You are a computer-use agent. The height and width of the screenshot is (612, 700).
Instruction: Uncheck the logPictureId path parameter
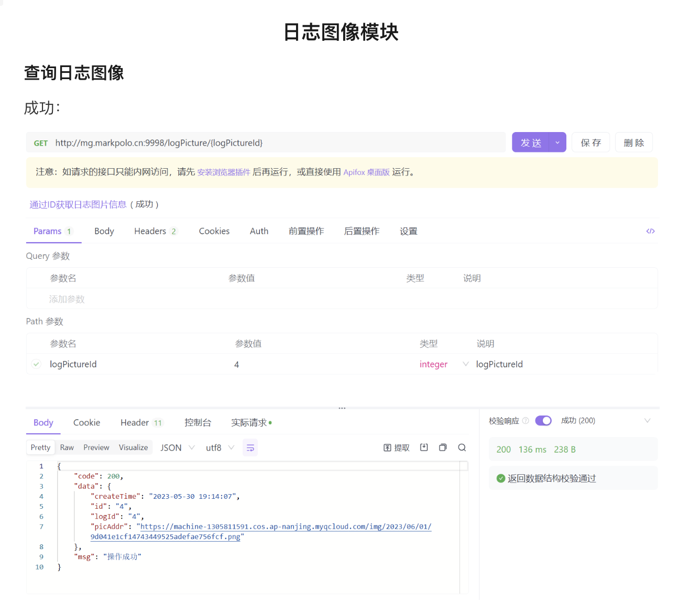tap(36, 364)
